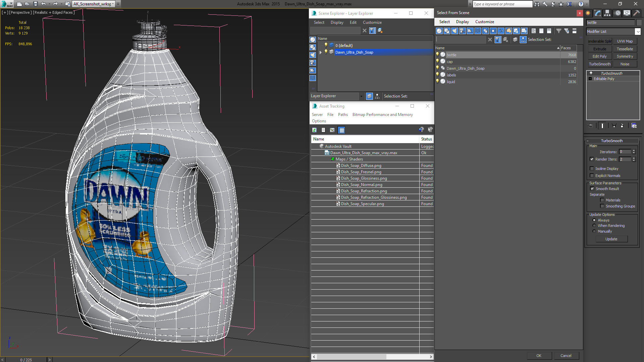Check Separate by Smoothing Groups checkbox

[x=602, y=206]
